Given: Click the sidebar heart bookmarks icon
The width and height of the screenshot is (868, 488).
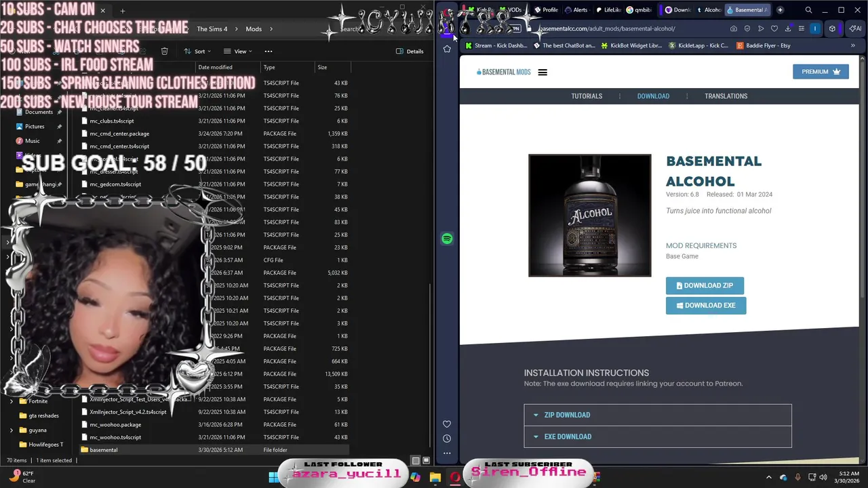Looking at the screenshot, I should coord(447,424).
